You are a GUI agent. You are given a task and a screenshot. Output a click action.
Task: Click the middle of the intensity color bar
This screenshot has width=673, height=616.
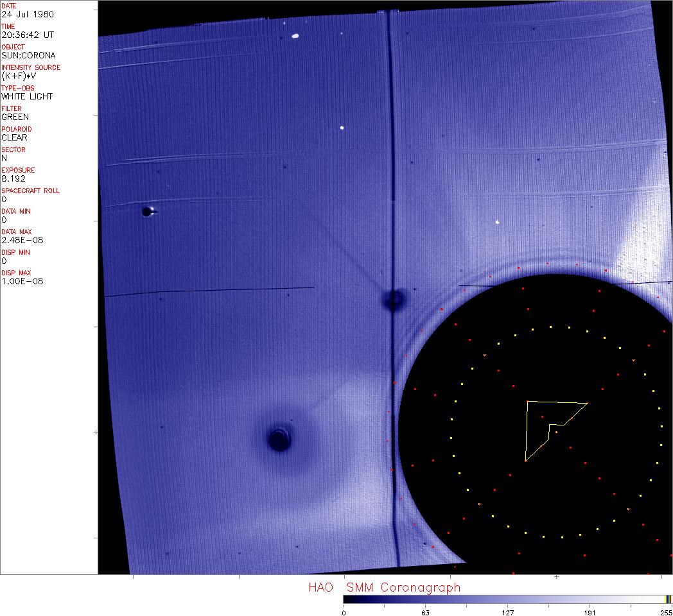(507, 599)
